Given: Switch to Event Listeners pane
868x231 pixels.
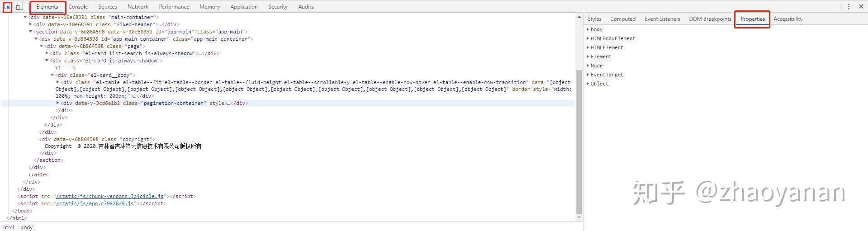Looking at the screenshot, I should click(x=662, y=19).
